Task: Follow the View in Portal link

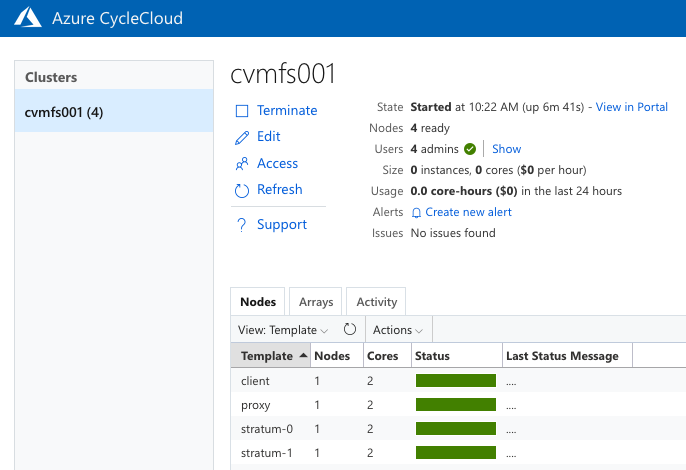Action: point(631,107)
